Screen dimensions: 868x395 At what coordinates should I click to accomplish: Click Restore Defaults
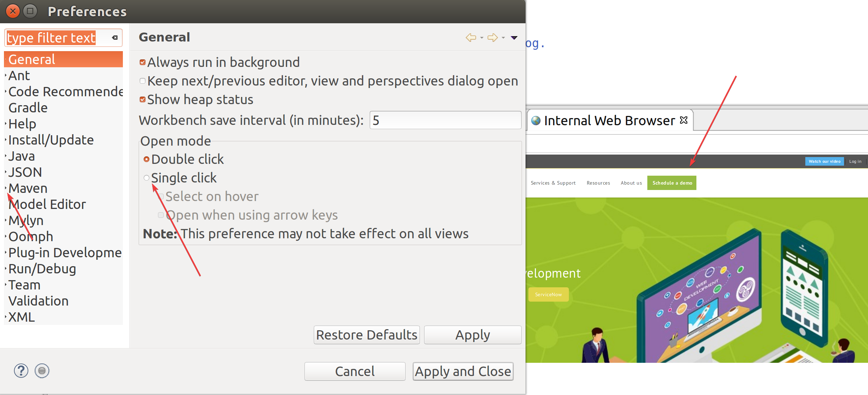366,335
